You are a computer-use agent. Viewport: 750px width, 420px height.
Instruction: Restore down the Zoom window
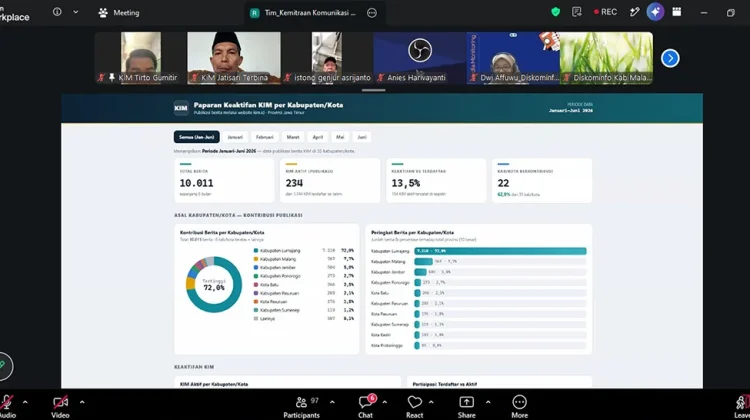(x=730, y=13)
